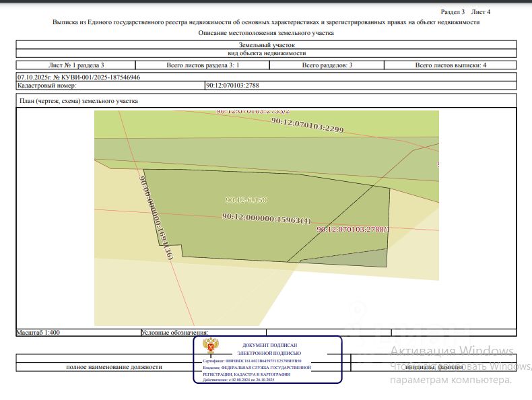532x400 pixels.
Task: Click map label 90:12:6.158
Action: click(x=246, y=200)
